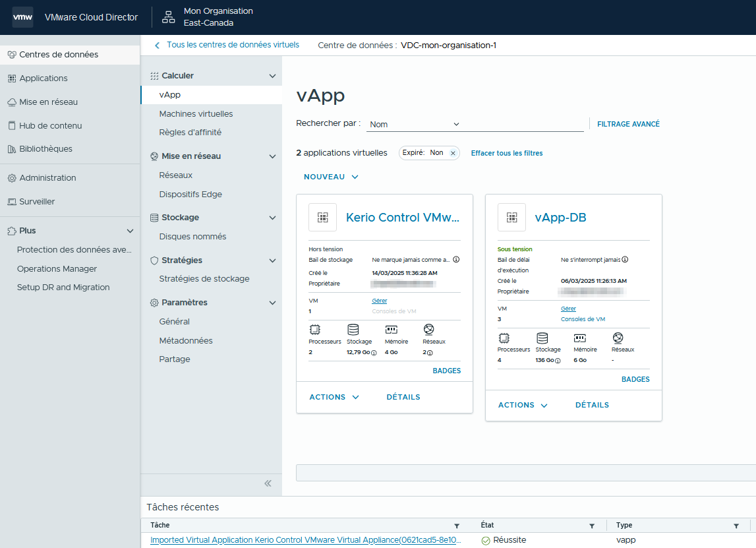Click the vmw logo icon

22,17
